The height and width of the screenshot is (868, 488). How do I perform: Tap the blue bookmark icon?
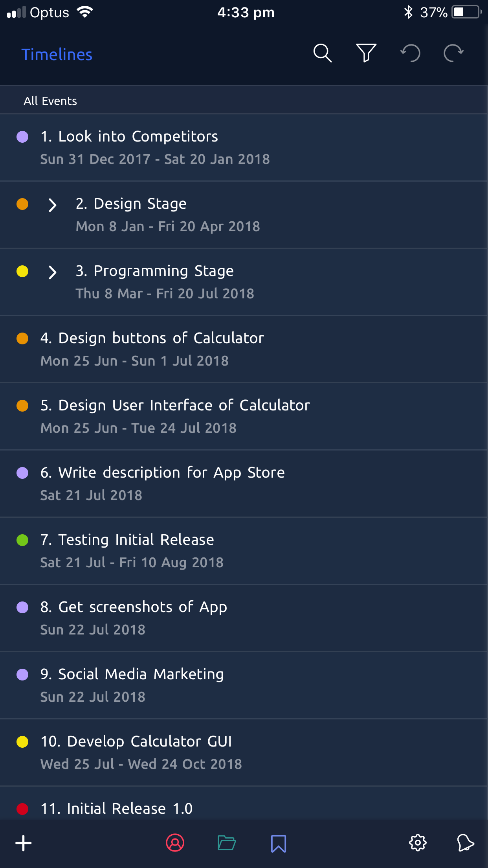coord(279,843)
